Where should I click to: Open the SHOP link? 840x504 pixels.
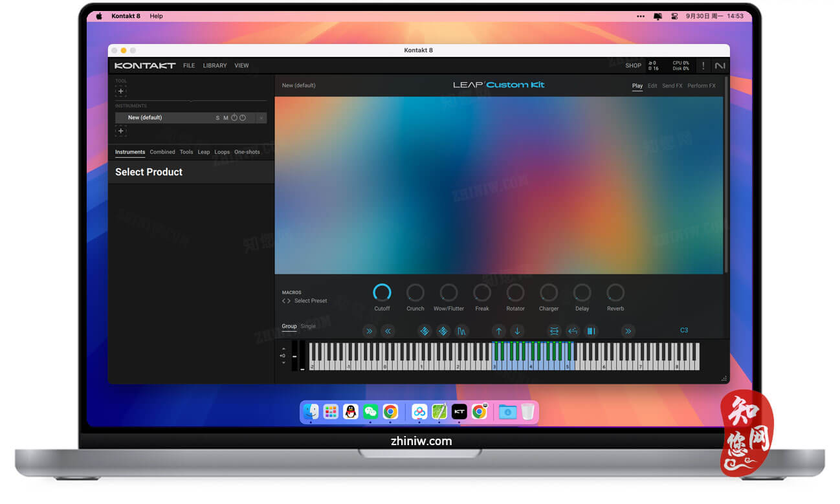click(x=633, y=65)
